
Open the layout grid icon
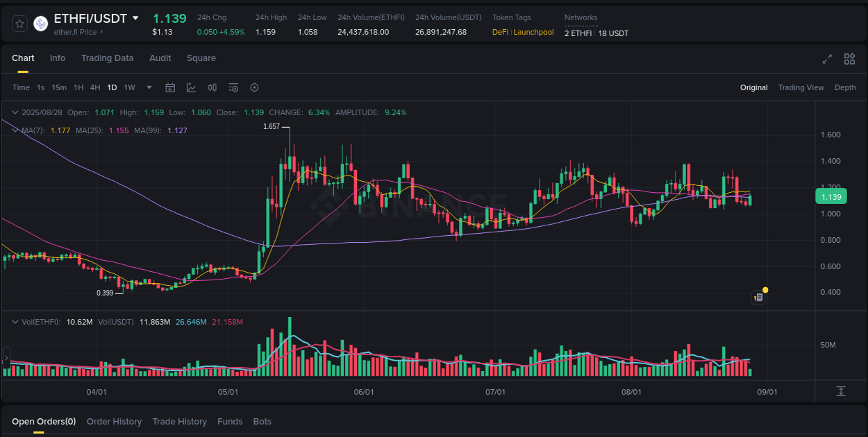point(849,60)
